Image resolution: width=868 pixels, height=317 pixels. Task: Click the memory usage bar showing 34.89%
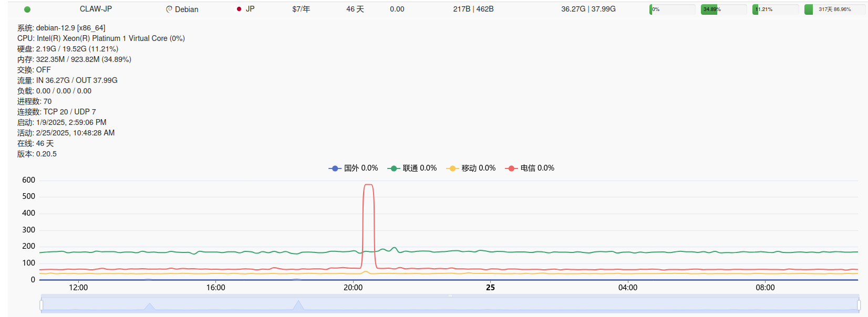[x=724, y=9]
